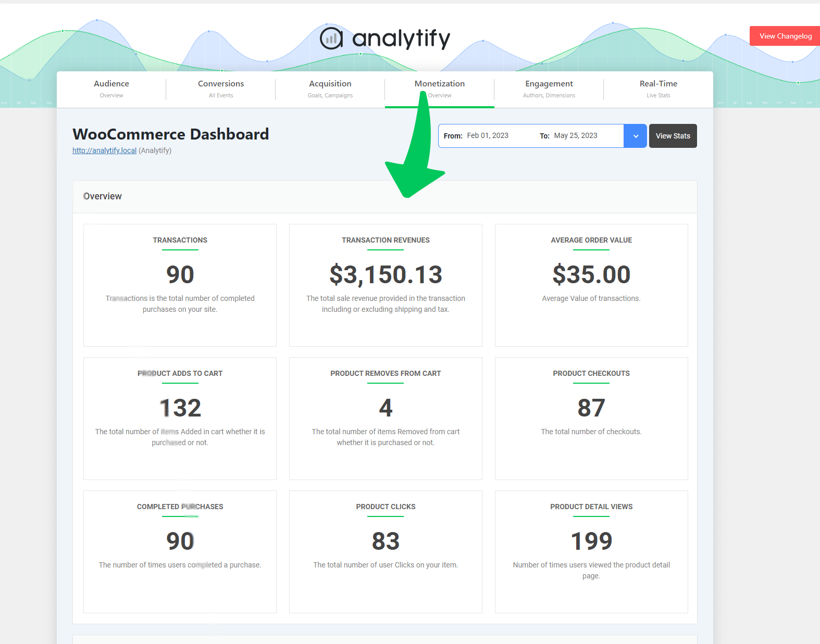Viewport: 820px width, 644px height.
Task: Click the TRANSACTIONS card title
Action: click(x=180, y=240)
